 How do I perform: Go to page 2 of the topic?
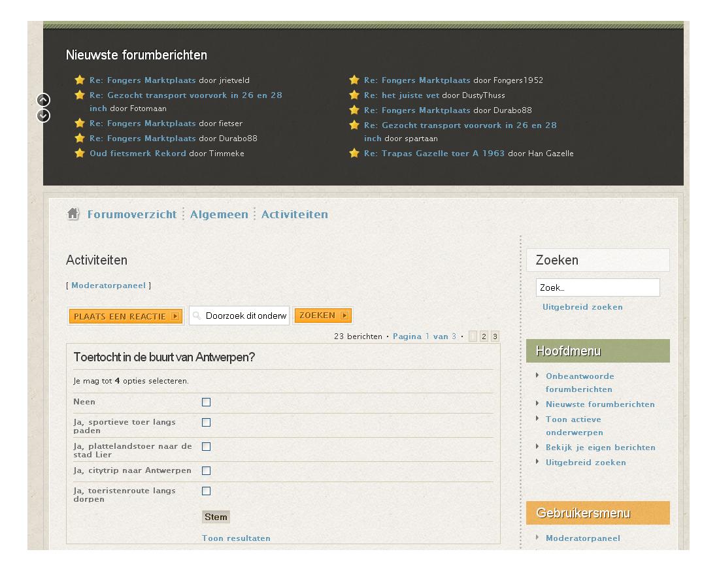point(484,336)
